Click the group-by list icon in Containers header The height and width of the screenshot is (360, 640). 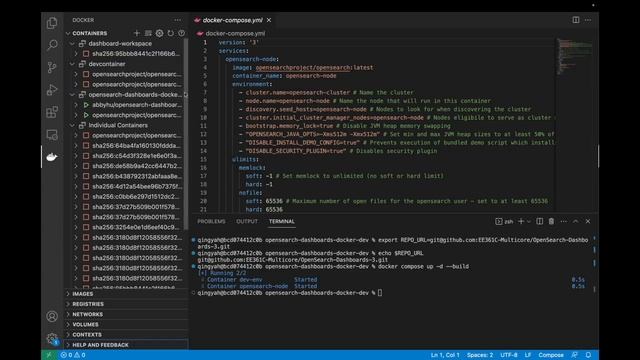(148, 33)
